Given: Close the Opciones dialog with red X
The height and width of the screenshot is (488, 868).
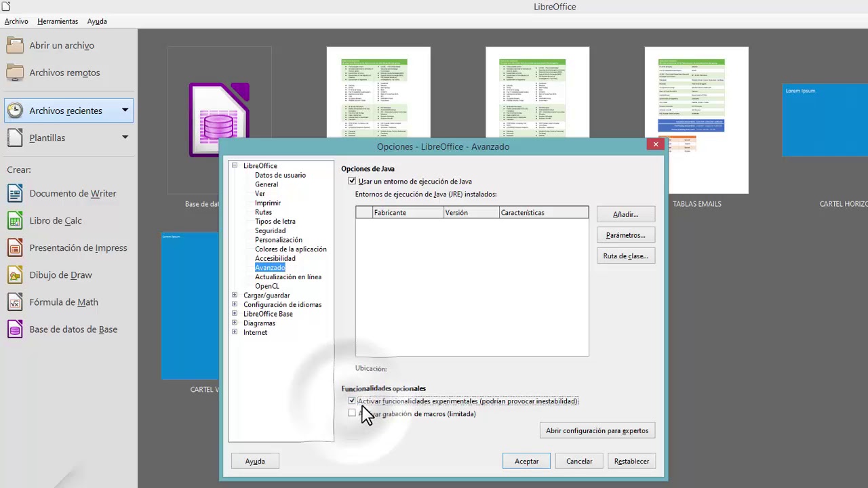Looking at the screenshot, I should [x=656, y=144].
